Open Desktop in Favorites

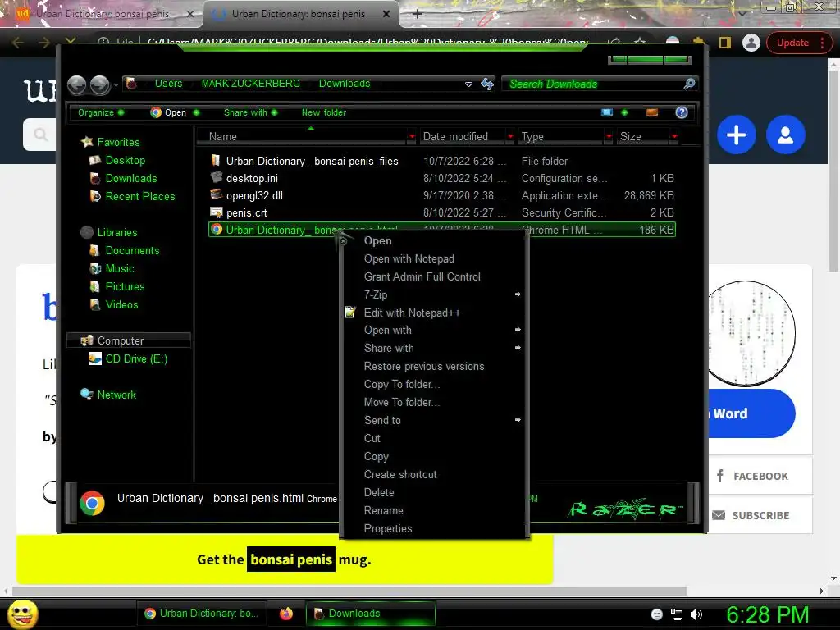(125, 160)
